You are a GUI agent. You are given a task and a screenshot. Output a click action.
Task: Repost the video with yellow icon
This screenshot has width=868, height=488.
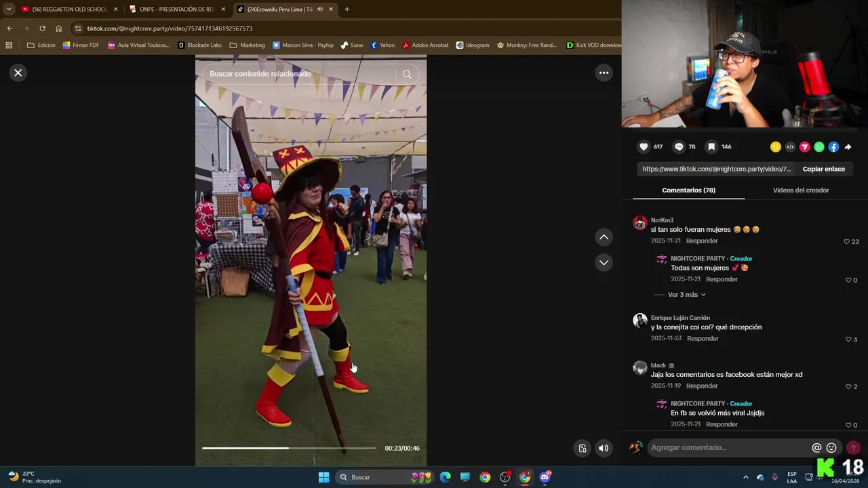coord(776,147)
